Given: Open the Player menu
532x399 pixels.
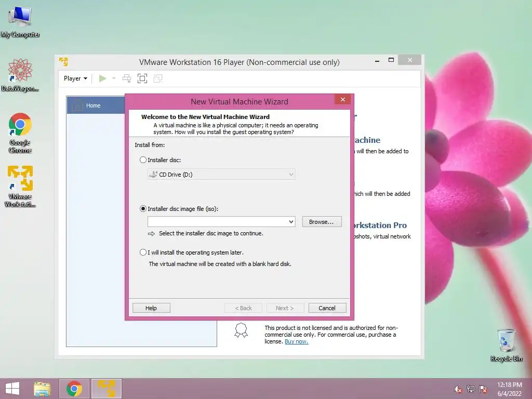Looking at the screenshot, I should pos(75,78).
